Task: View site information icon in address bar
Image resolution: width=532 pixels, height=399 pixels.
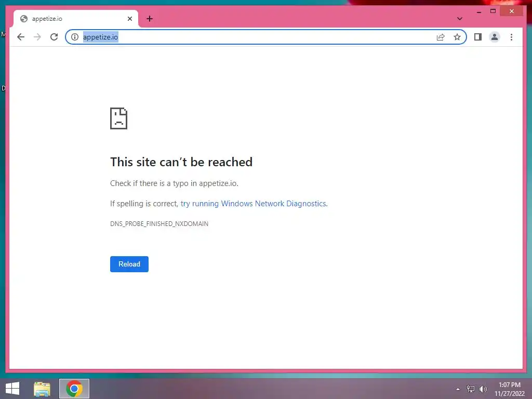Action: coord(75,37)
